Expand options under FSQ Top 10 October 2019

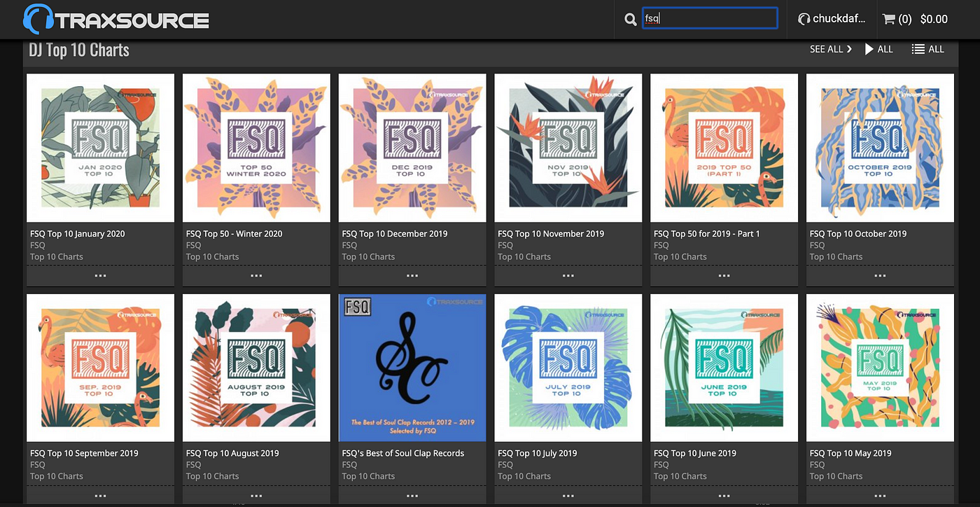(881, 276)
